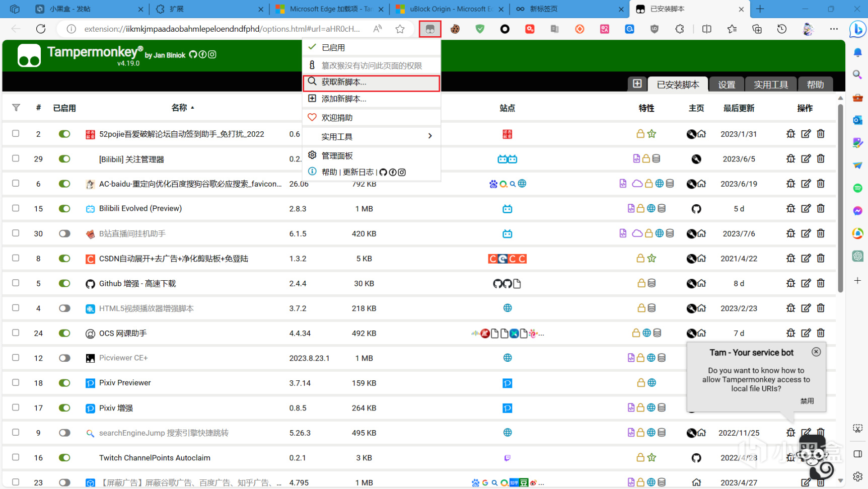Image resolution: width=868 pixels, height=489 pixels.
Task: Open the Bilibili Evolved (Preview) script name
Action: click(140, 208)
